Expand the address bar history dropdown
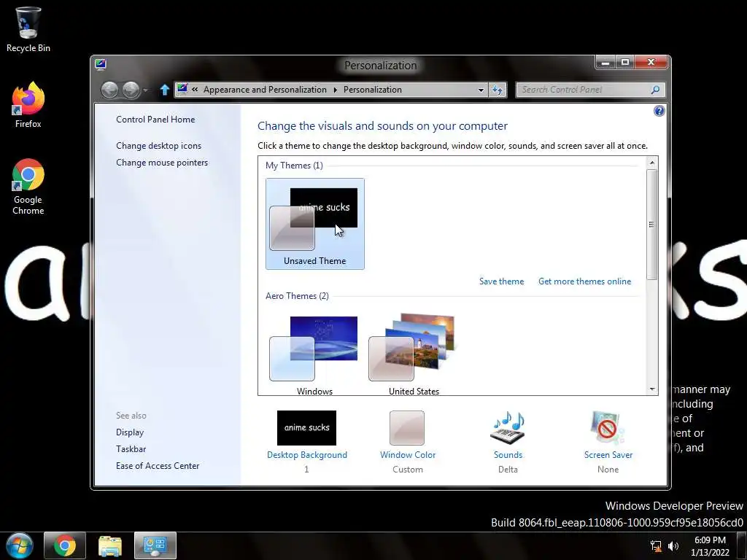Screen dimensions: 747x560 click(481, 90)
